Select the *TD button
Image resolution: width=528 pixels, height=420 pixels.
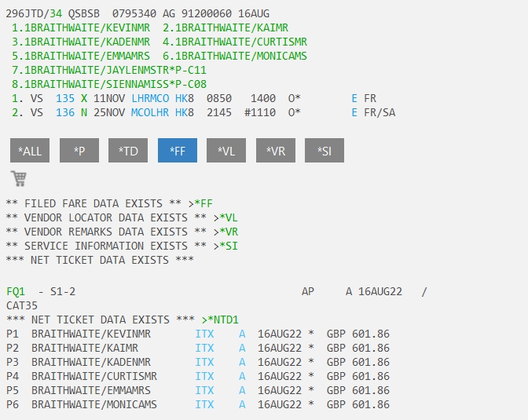click(128, 151)
